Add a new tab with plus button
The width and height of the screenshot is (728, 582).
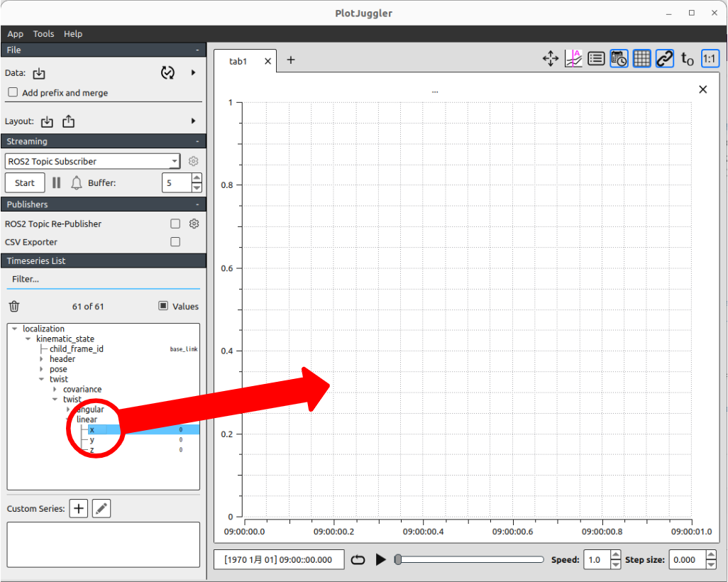click(290, 60)
